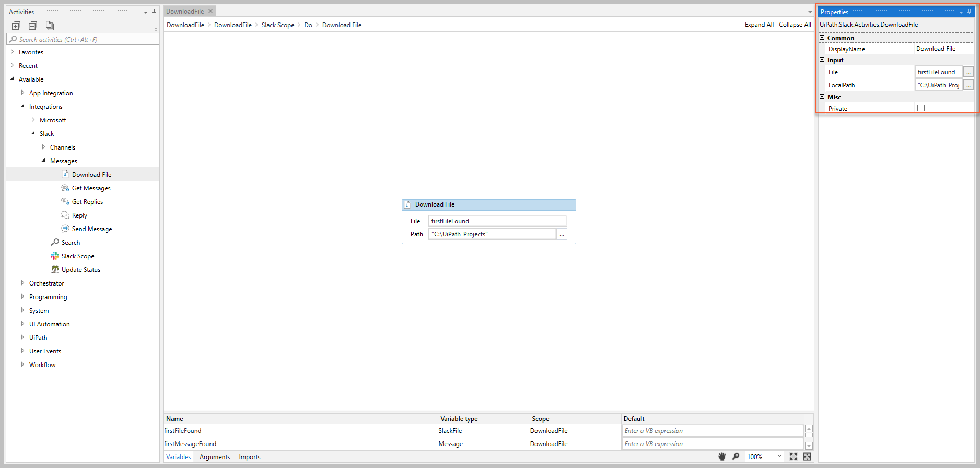The image size is (980, 468).
Task: Click the copy icon in Activities toolbar
Action: click(x=50, y=25)
